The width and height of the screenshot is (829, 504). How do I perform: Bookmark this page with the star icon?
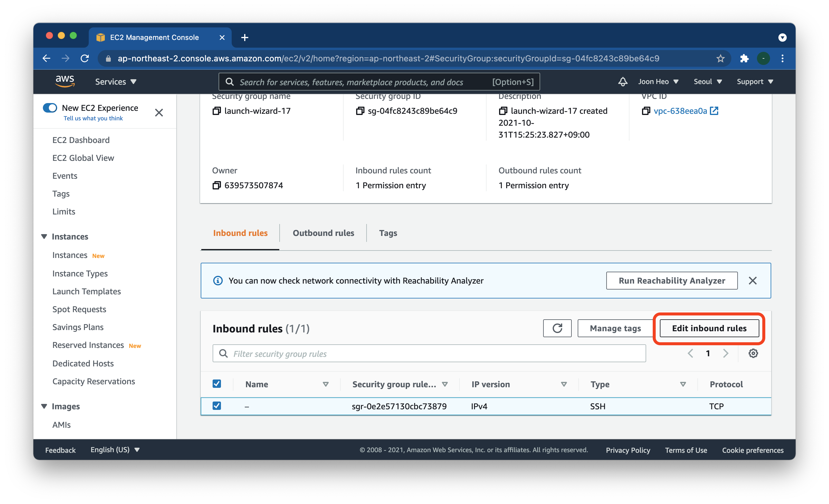[x=720, y=59]
